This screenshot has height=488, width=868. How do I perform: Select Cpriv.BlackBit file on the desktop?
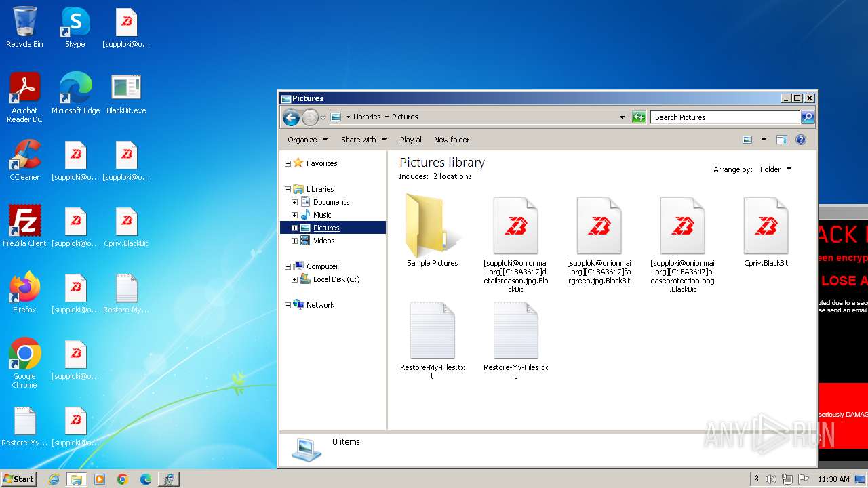pos(126,226)
